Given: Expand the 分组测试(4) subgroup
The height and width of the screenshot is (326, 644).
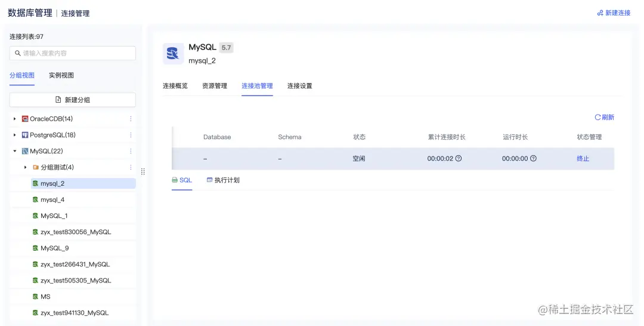Looking at the screenshot, I should [x=26, y=167].
